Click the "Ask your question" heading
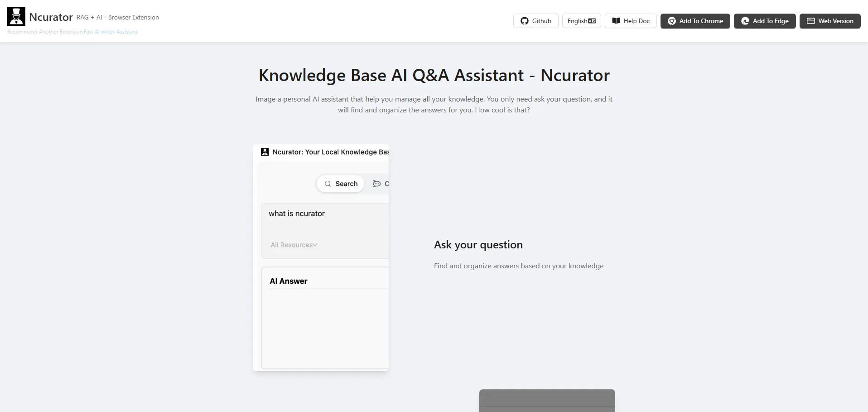 click(x=478, y=245)
